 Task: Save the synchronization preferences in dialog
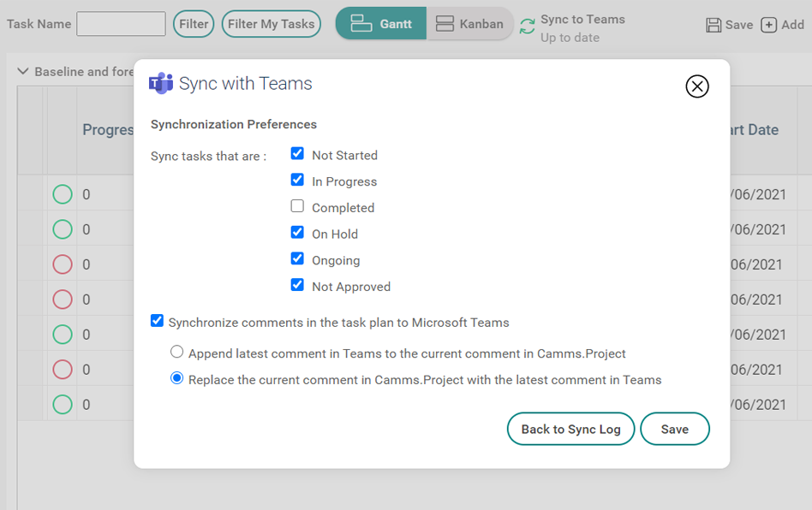675,429
